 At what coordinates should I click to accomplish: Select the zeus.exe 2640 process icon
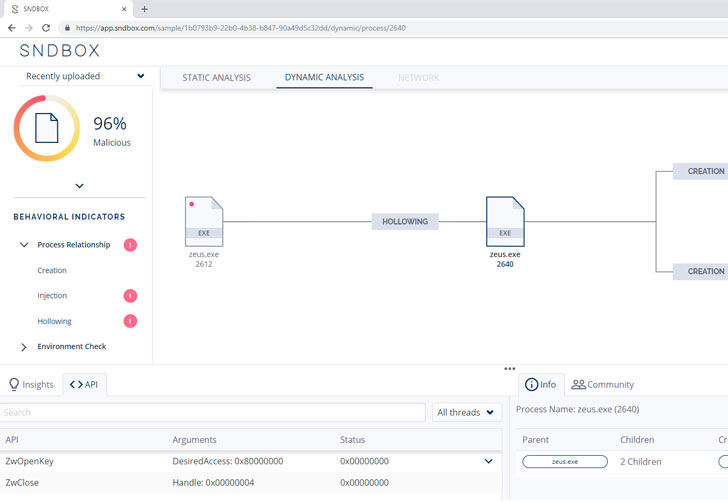click(505, 222)
